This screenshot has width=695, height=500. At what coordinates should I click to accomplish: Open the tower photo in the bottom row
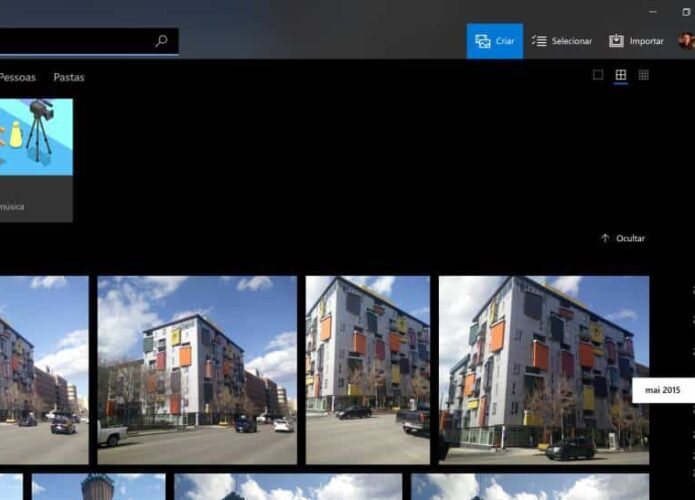click(x=98, y=487)
